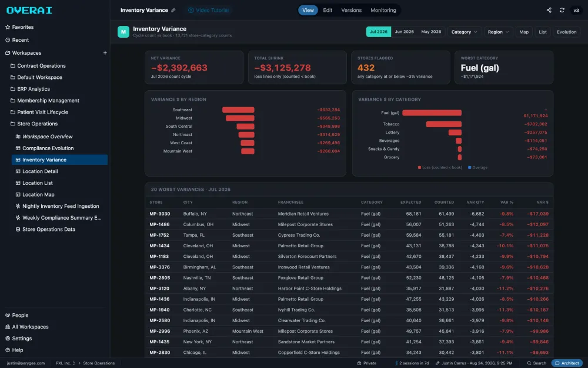
Task: Open the Category filter dropdown
Action: pyautogui.click(x=465, y=32)
